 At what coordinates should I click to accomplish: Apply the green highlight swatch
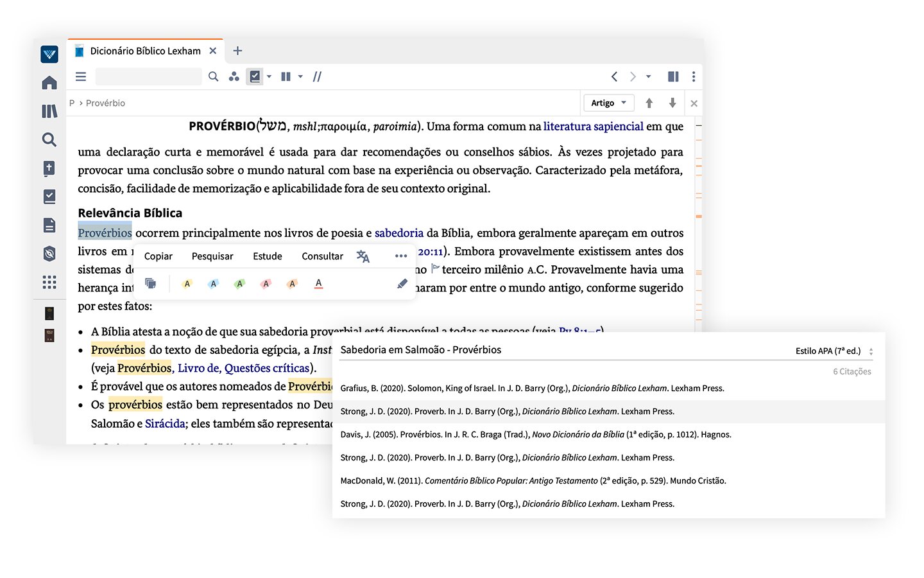pyautogui.click(x=240, y=283)
